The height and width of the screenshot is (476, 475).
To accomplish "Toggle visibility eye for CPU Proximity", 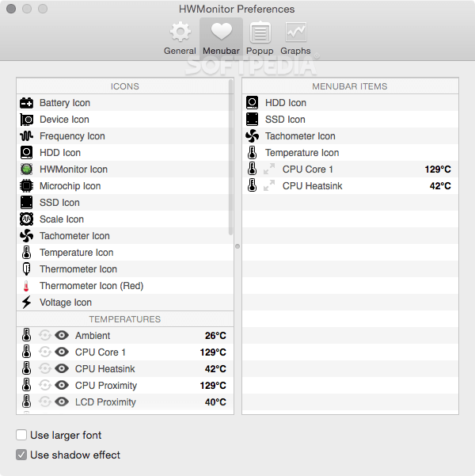I will coord(62,385).
